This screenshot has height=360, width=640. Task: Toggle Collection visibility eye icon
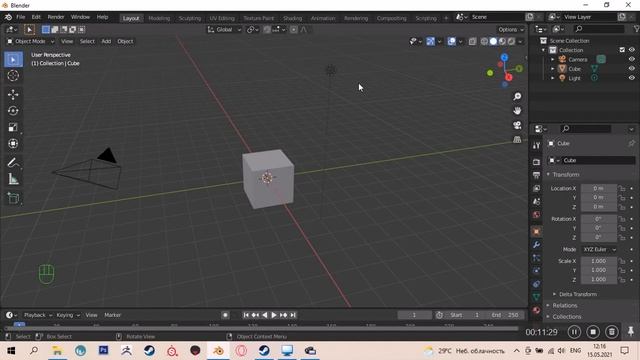[631, 50]
